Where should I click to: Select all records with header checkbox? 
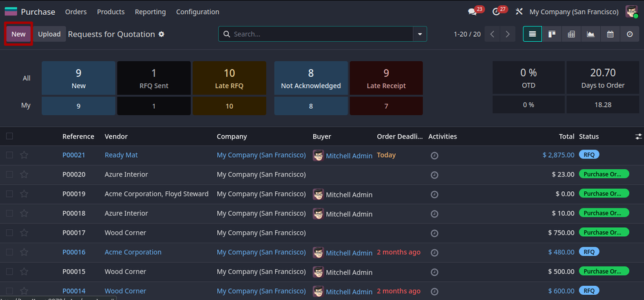click(10, 136)
